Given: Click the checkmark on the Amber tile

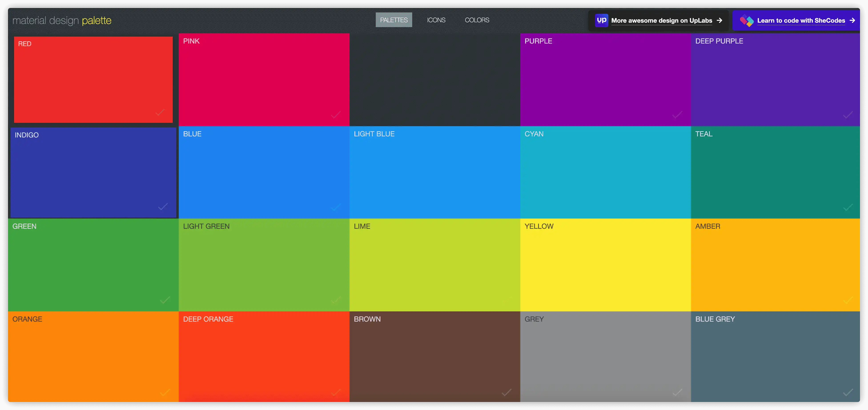Looking at the screenshot, I should (x=848, y=300).
